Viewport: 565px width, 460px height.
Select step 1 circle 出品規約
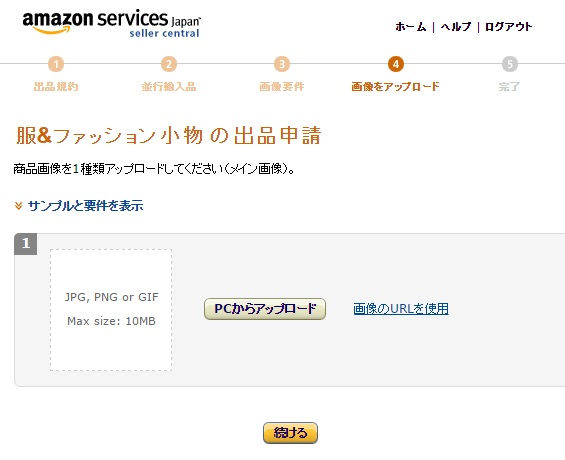click(56, 64)
